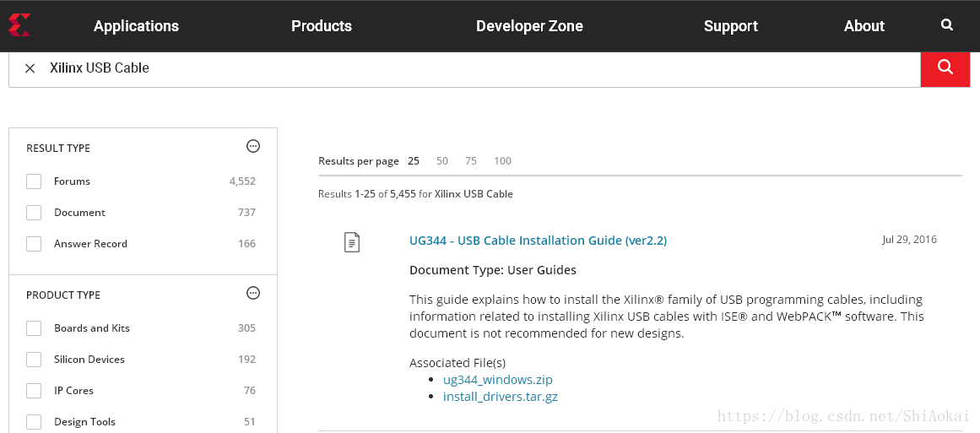
Task: Download install_drivers.tar.gz file
Action: (500, 396)
